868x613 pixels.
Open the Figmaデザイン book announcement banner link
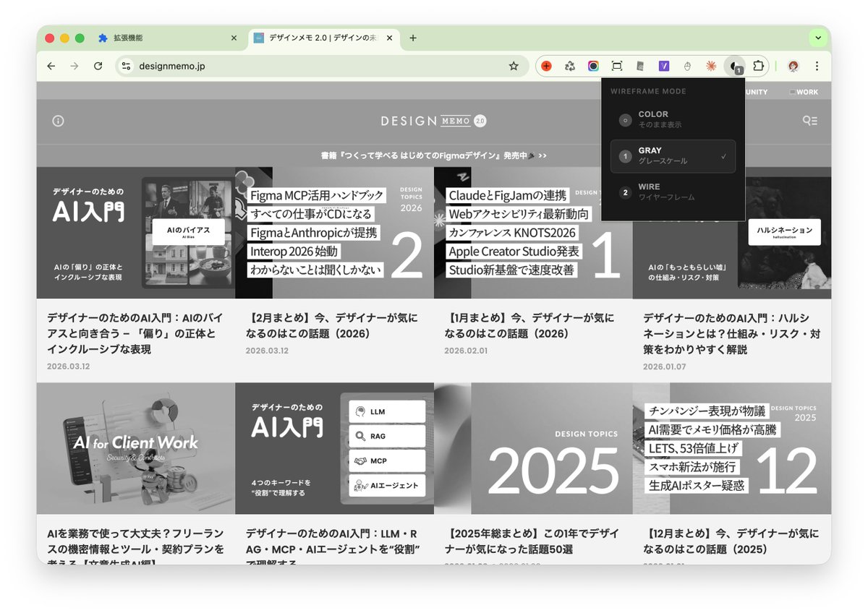coord(434,155)
